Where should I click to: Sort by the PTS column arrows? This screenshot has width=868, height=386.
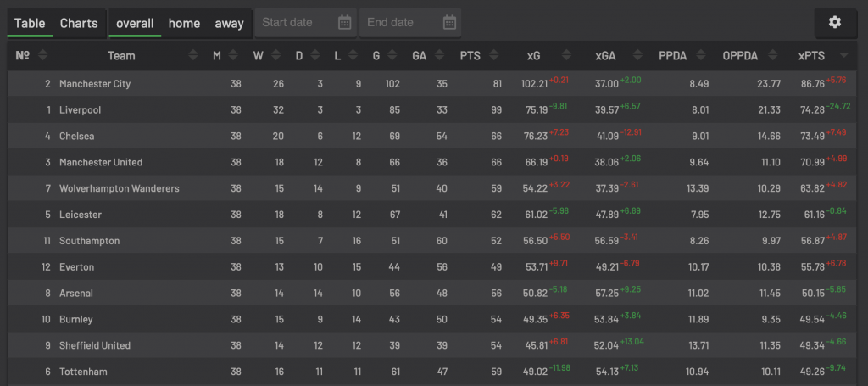(x=494, y=55)
